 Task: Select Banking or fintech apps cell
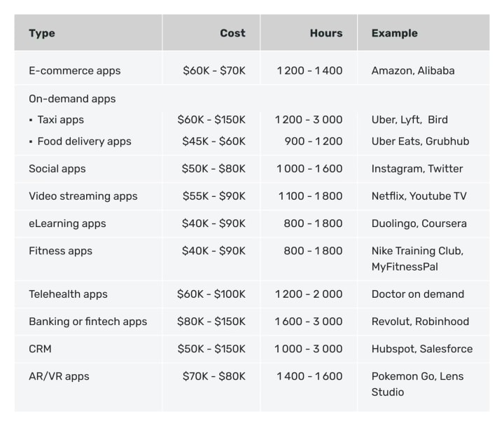87,322
